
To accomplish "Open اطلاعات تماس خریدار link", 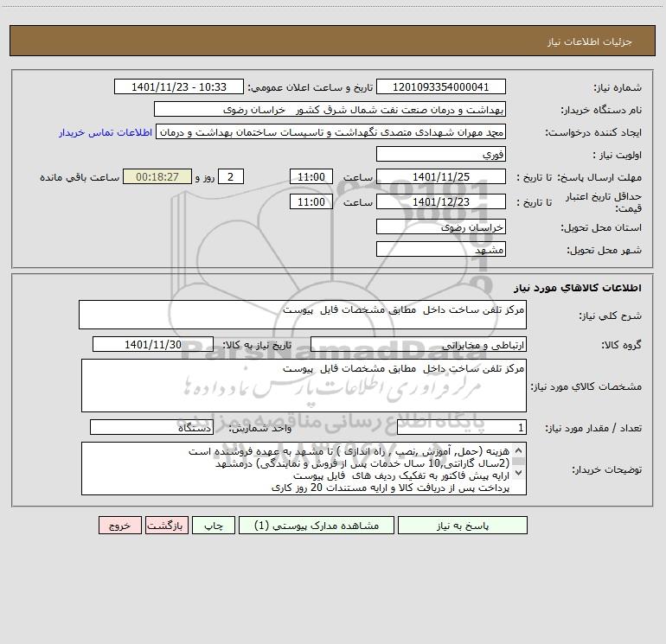I will pyautogui.click(x=106, y=132).
